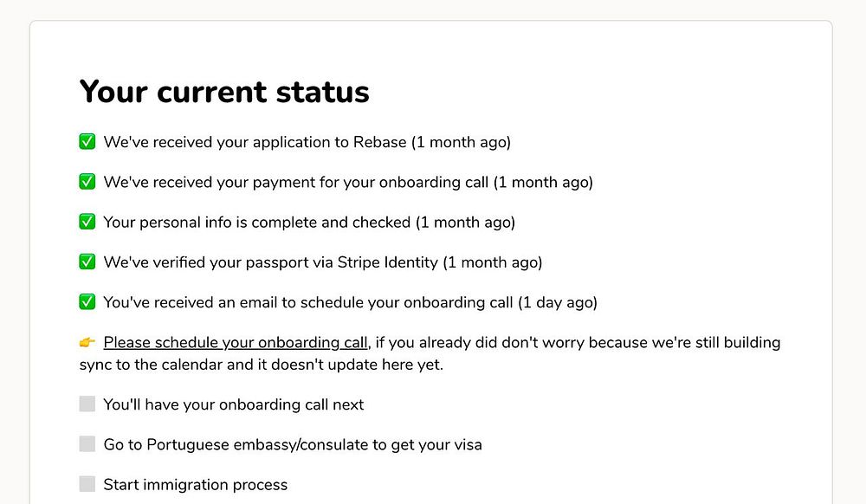Click the green checkmark for passport verified
This screenshot has height=504, width=866.
[87, 262]
